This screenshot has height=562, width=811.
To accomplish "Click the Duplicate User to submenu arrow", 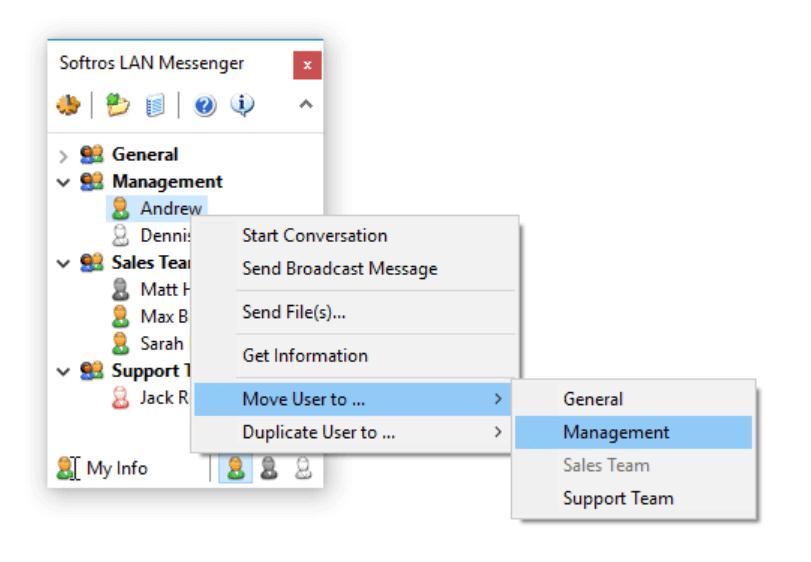I will click(498, 432).
